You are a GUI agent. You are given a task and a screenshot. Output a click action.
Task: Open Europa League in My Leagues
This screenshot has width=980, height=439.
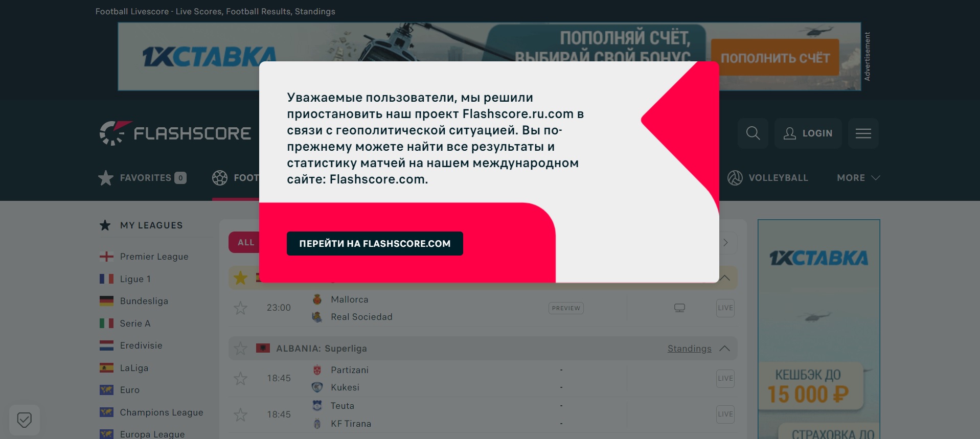152,434
